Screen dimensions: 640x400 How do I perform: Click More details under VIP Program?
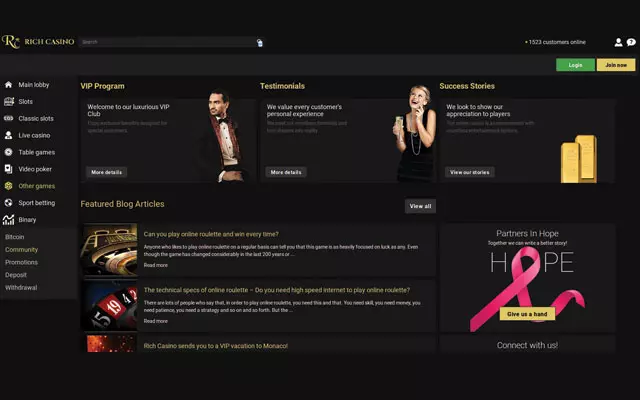coord(107,172)
